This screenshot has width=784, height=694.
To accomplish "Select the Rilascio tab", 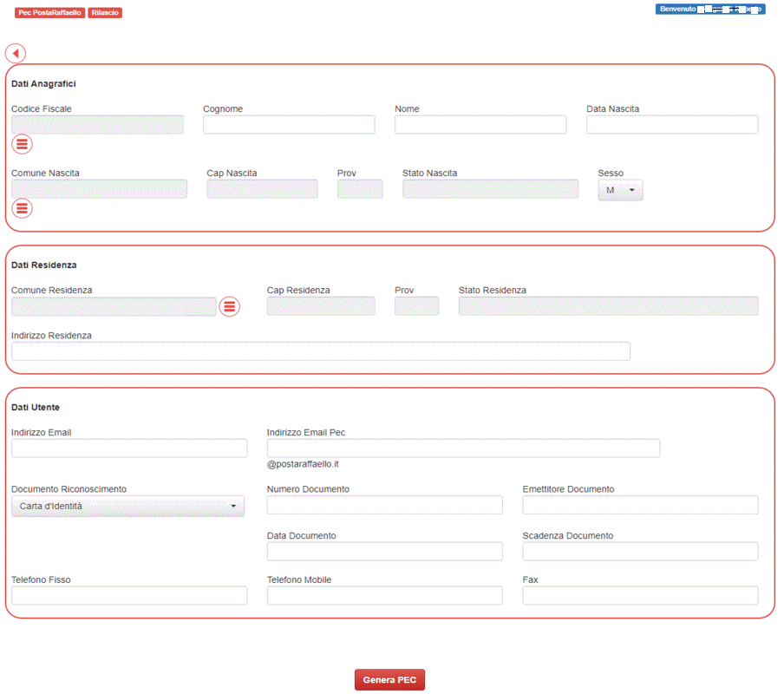I will (x=105, y=13).
